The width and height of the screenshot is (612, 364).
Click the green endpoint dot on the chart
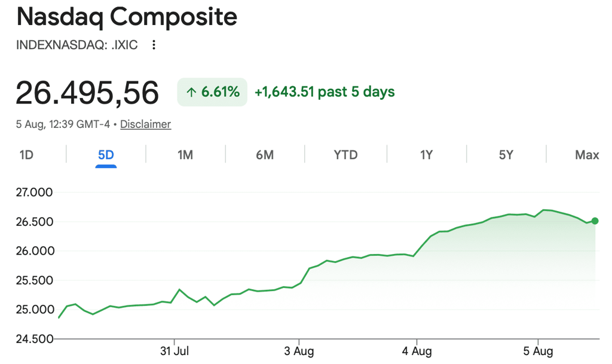click(595, 221)
